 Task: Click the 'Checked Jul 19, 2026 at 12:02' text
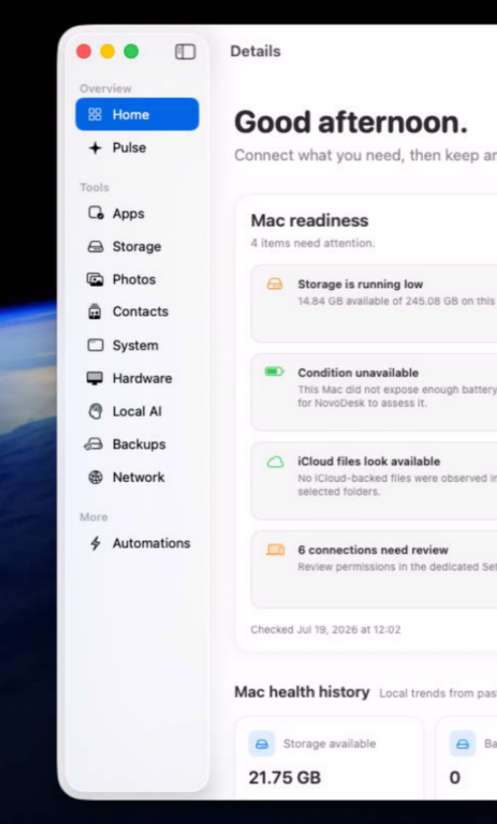325,630
